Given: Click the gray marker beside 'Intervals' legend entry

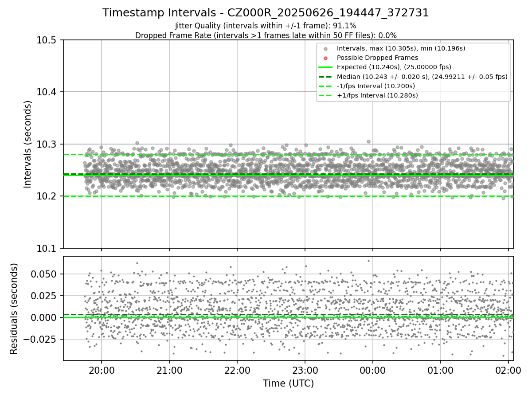Looking at the screenshot, I should tap(326, 49).
